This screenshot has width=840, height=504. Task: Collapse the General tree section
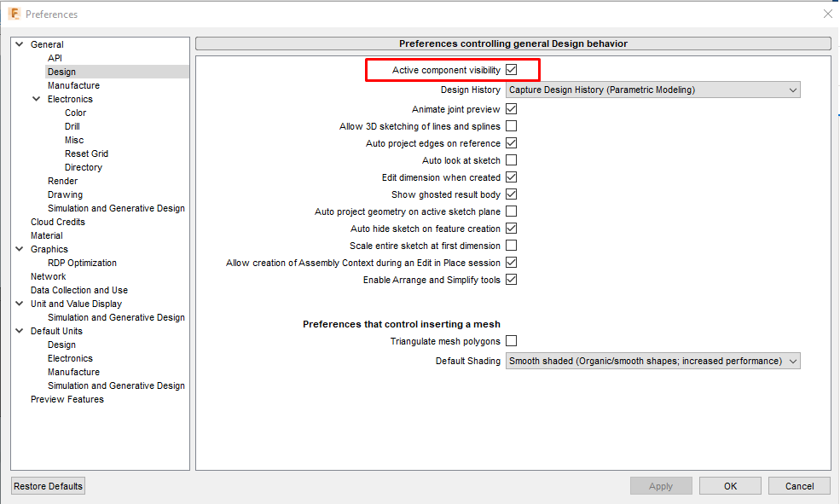[19, 43]
